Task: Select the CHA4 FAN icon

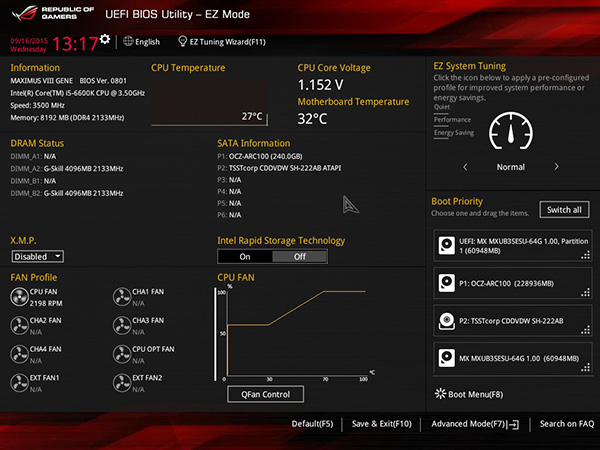Action: (x=19, y=354)
